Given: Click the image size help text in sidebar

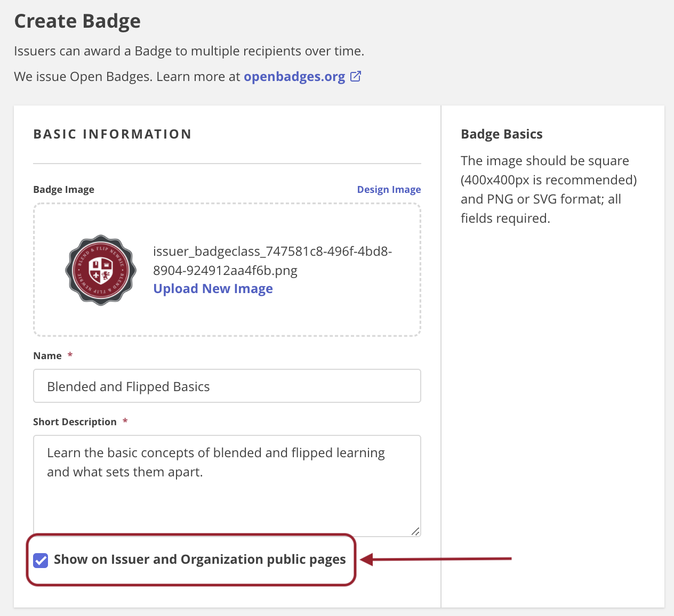Looking at the screenshot, I should coord(548,190).
